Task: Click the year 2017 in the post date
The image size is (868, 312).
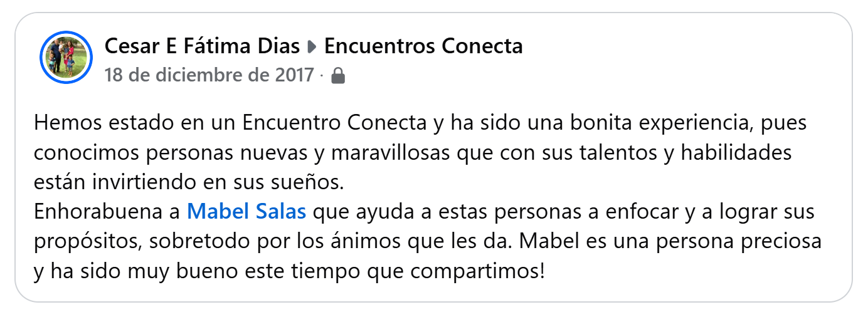Action: (294, 76)
